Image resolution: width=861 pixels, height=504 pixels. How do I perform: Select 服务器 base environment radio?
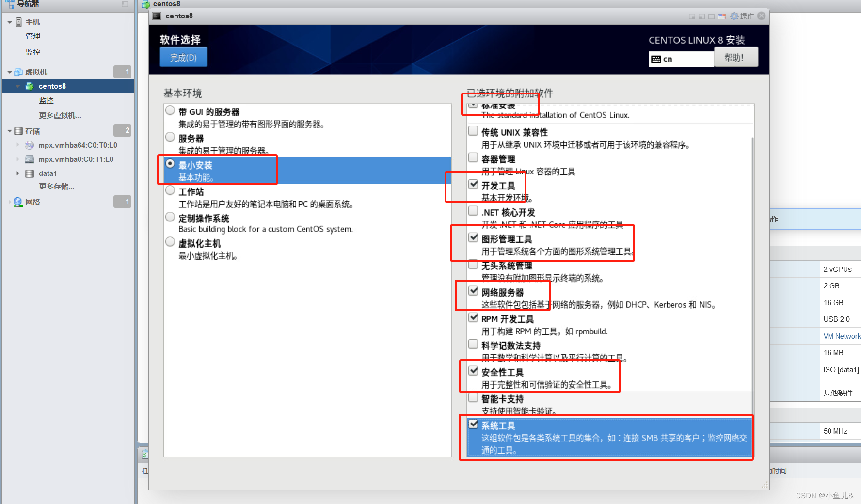(x=170, y=137)
